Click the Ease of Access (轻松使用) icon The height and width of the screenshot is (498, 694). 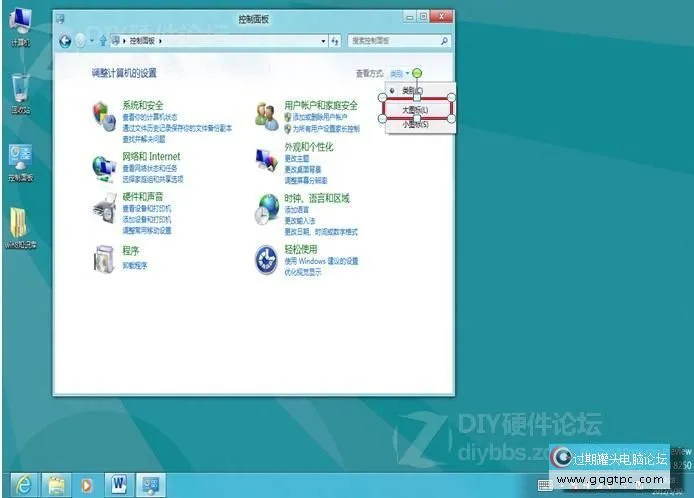click(266, 259)
